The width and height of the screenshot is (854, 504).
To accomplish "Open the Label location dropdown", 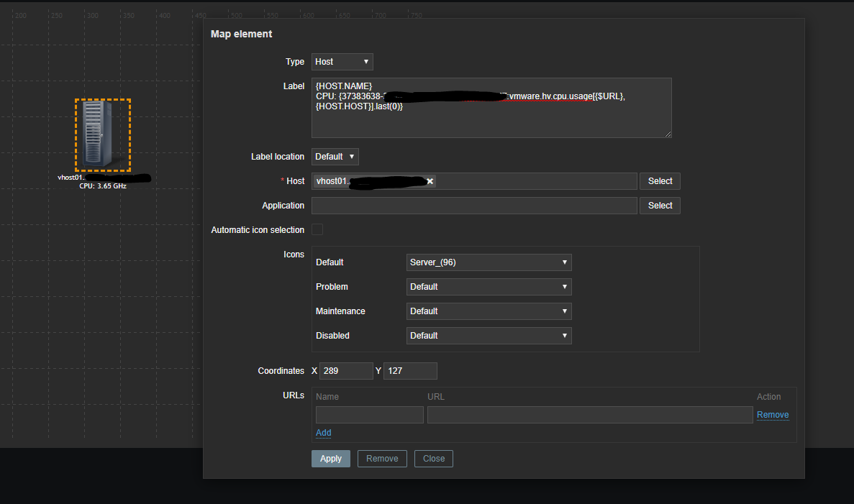I will point(335,157).
